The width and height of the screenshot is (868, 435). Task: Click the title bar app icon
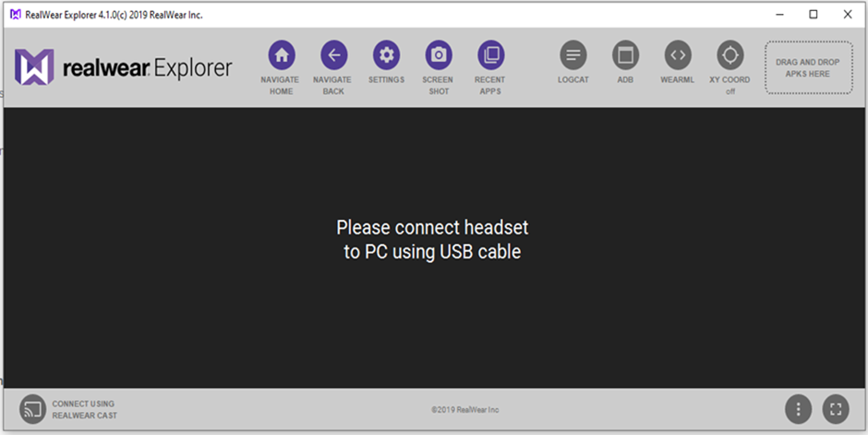pyautogui.click(x=14, y=14)
